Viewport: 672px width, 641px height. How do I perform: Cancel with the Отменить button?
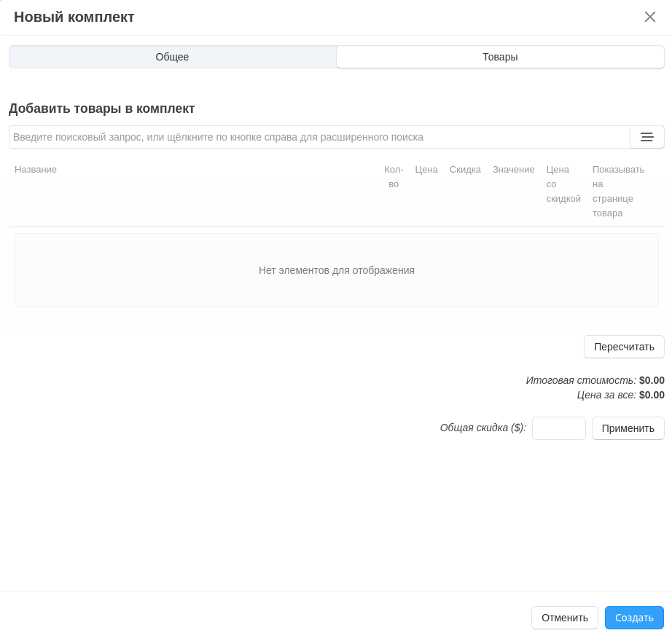pos(564,618)
